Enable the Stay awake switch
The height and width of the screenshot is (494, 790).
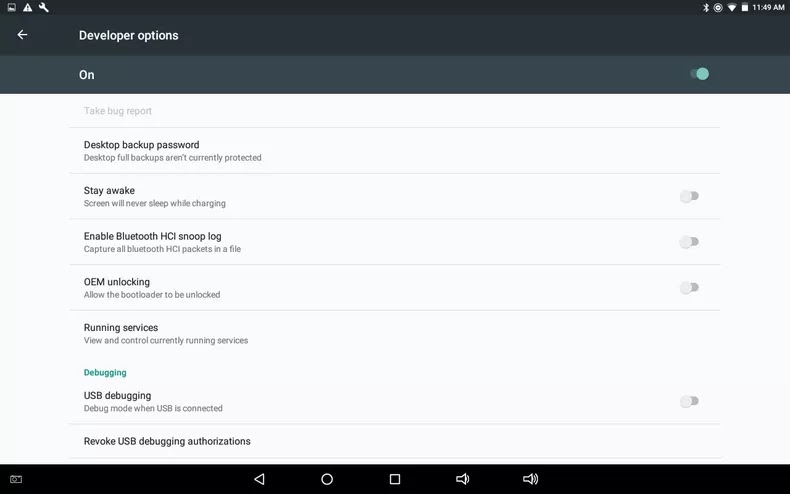(689, 196)
